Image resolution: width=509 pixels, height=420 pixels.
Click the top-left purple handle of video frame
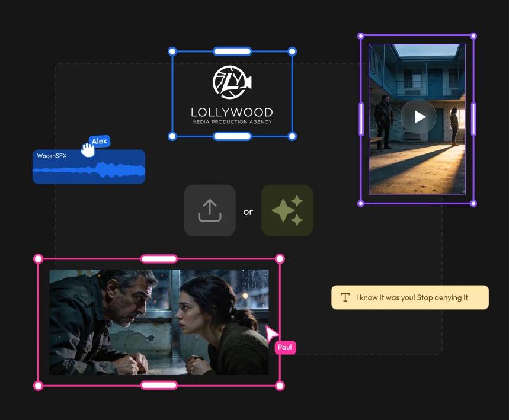pyautogui.click(x=361, y=36)
